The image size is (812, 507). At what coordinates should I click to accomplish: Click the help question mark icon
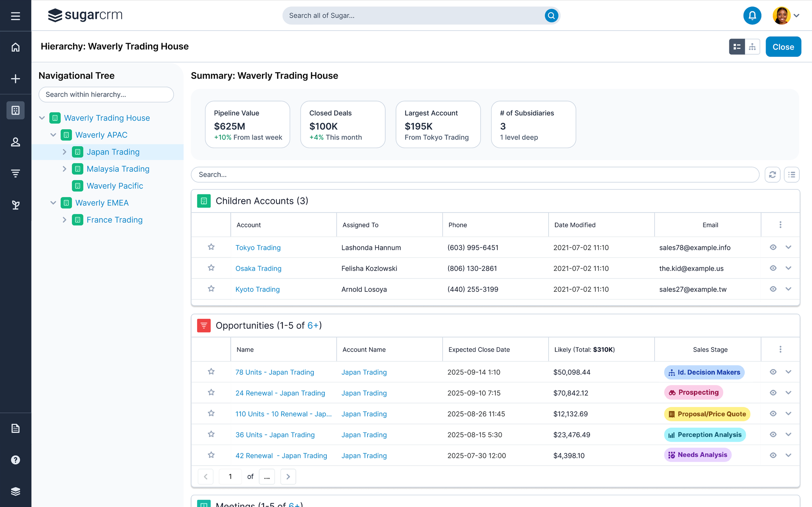(x=16, y=460)
